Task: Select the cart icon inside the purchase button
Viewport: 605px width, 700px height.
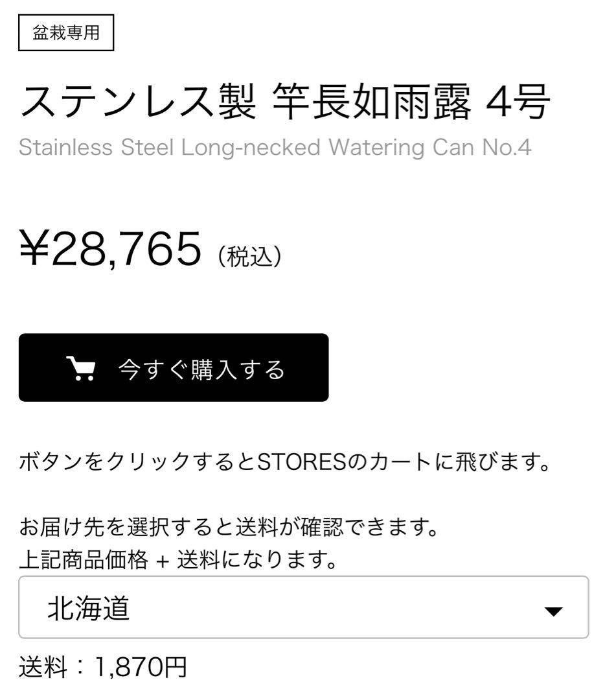Action: pos(82,367)
